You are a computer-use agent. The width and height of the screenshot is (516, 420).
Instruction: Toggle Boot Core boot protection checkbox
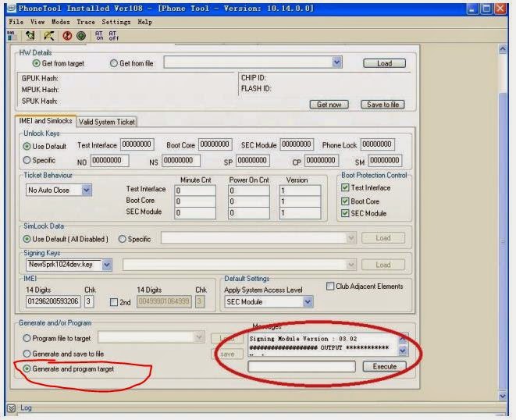coord(345,201)
